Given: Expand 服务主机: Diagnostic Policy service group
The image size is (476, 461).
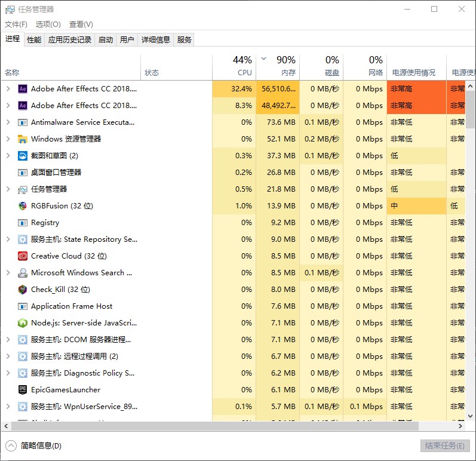Looking at the screenshot, I should pyautogui.click(x=8, y=373).
